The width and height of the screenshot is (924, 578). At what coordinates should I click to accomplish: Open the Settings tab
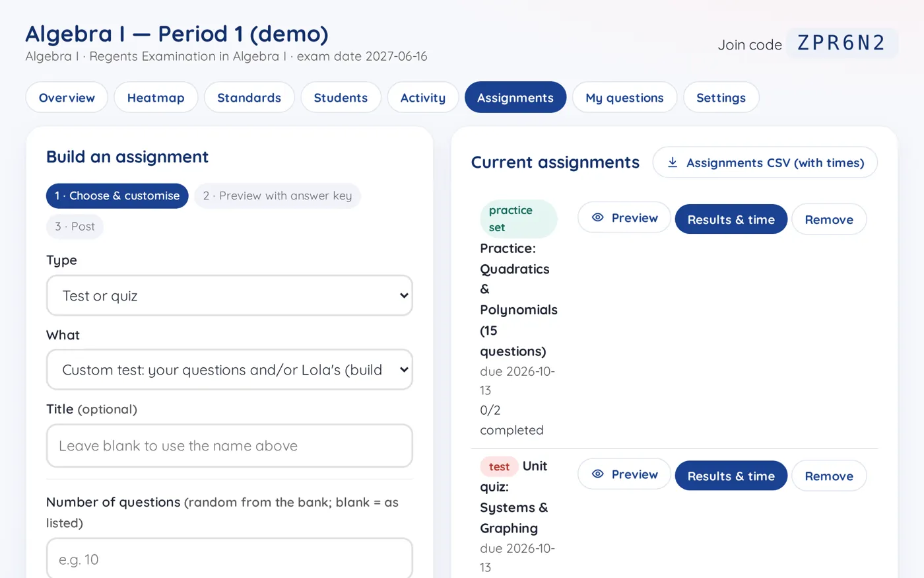coord(721,97)
